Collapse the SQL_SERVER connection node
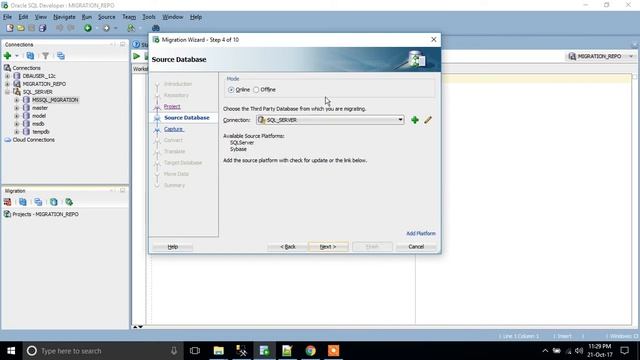 (7, 92)
